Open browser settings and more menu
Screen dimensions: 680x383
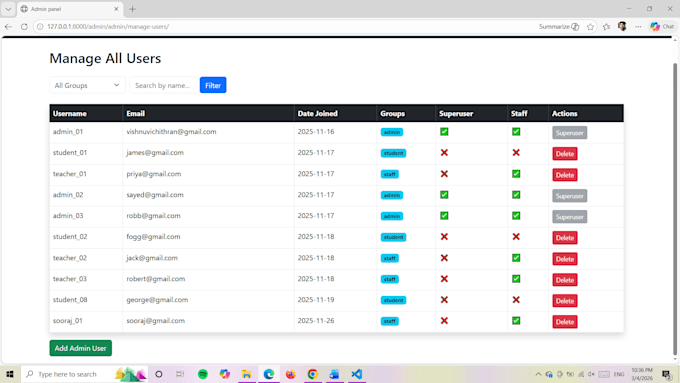tap(638, 26)
